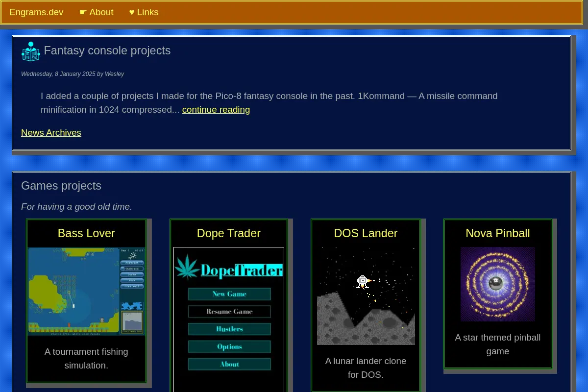This screenshot has width=588, height=392.
Task: Open the Links menu item
Action: pos(144,12)
